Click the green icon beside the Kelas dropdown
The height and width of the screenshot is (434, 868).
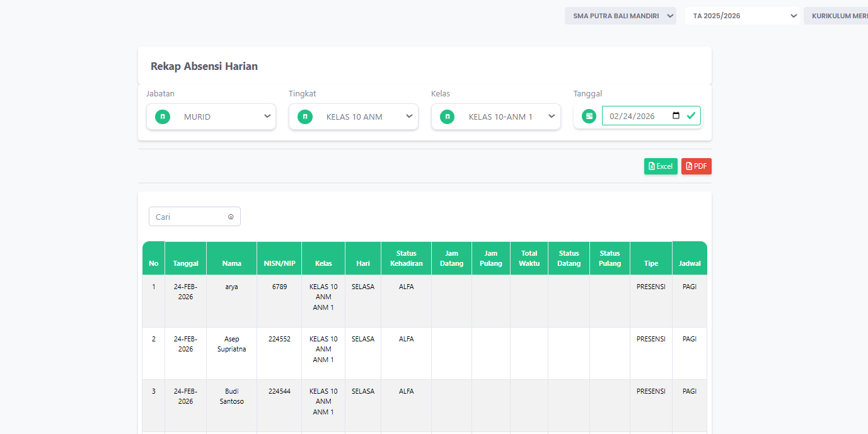448,117
